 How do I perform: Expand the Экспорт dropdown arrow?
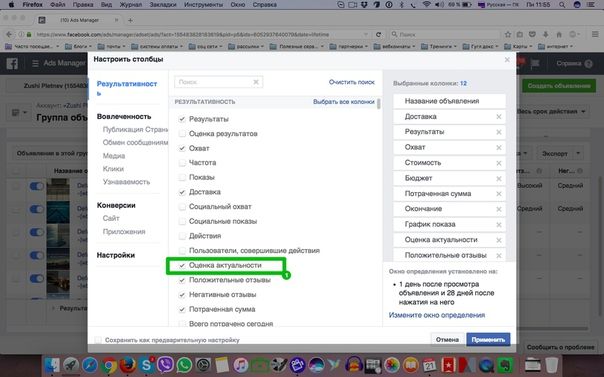coord(578,154)
